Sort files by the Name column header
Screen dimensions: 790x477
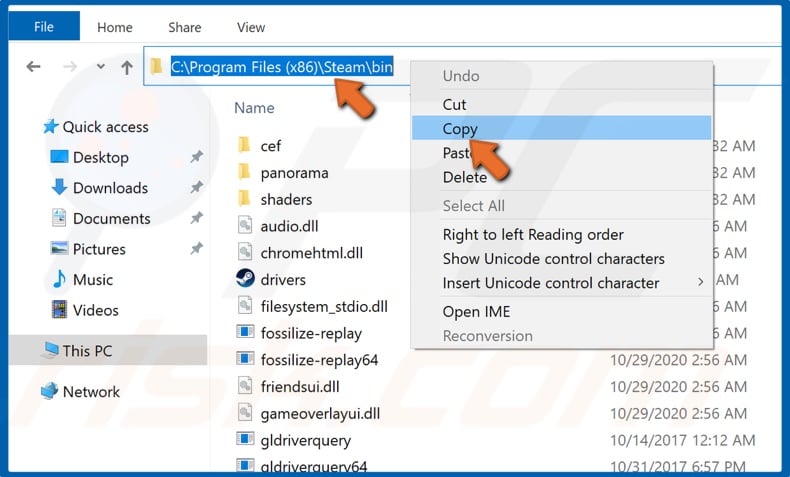(x=254, y=108)
